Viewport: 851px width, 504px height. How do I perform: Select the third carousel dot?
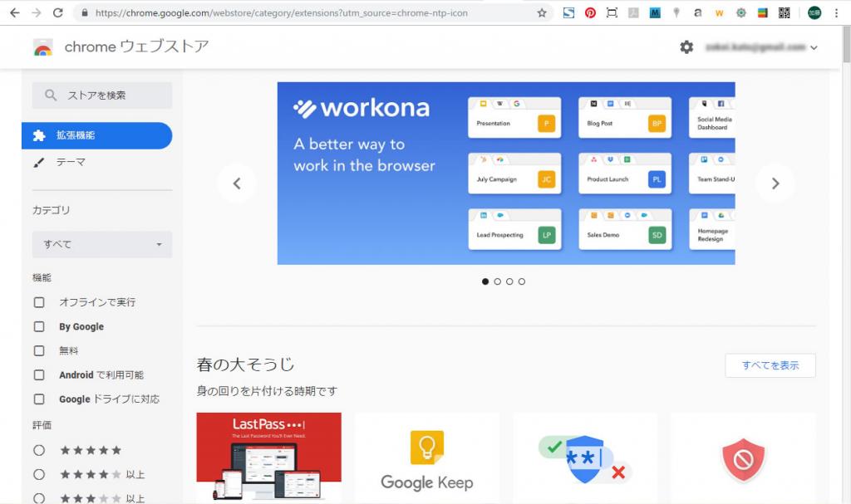point(509,281)
